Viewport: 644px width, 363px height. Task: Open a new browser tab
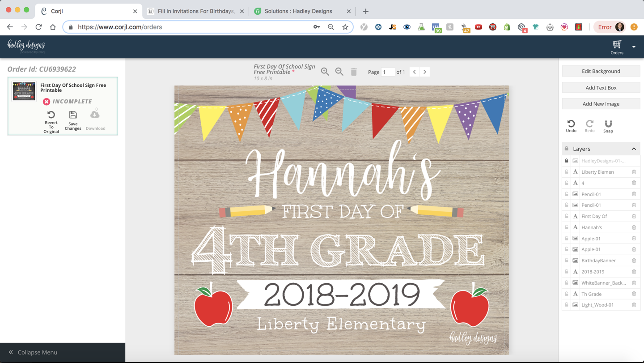click(x=365, y=11)
